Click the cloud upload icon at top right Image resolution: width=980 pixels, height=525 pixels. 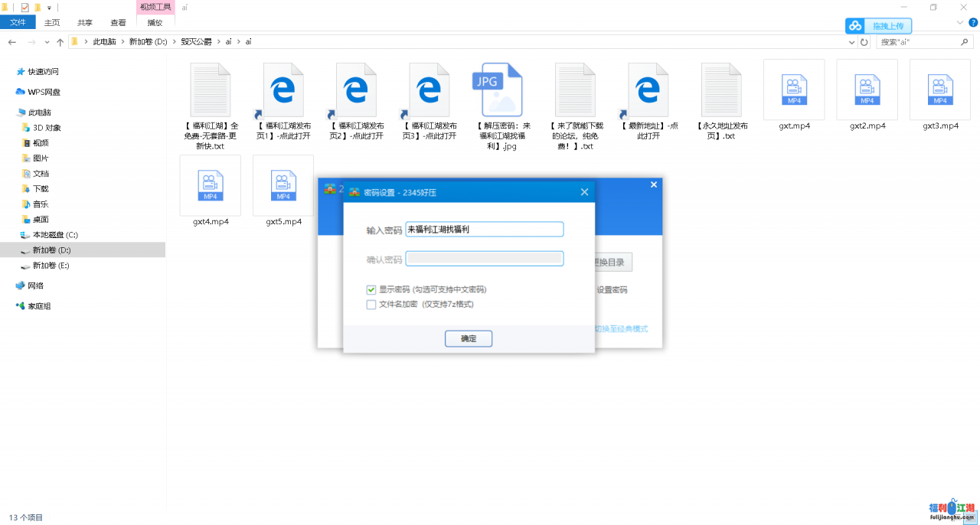pyautogui.click(x=854, y=26)
